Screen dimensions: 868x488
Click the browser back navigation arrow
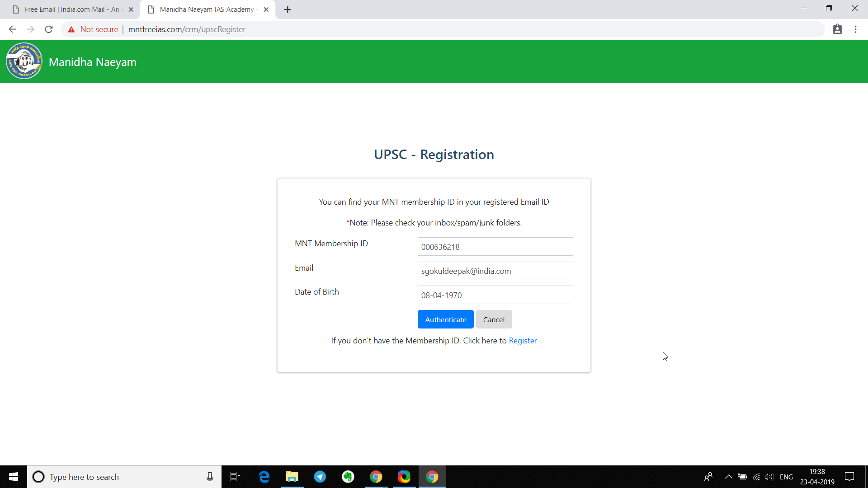pos(12,29)
